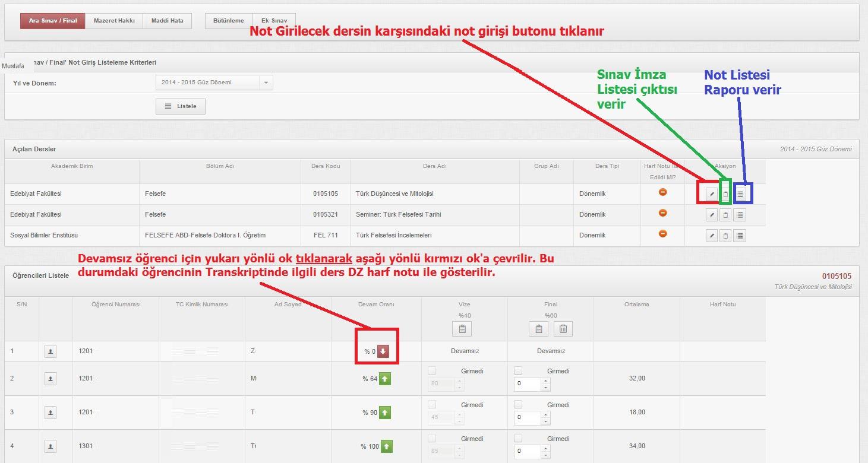Click Final score stepper arrows in row 3
Viewport: 868px width, 463px height.
point(546,417)
